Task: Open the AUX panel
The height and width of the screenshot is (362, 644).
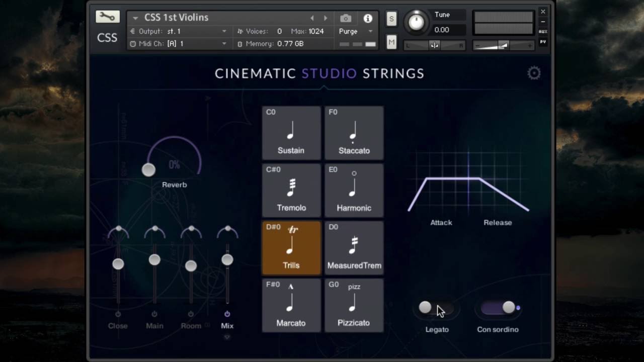Action: (x=542, y=31)
